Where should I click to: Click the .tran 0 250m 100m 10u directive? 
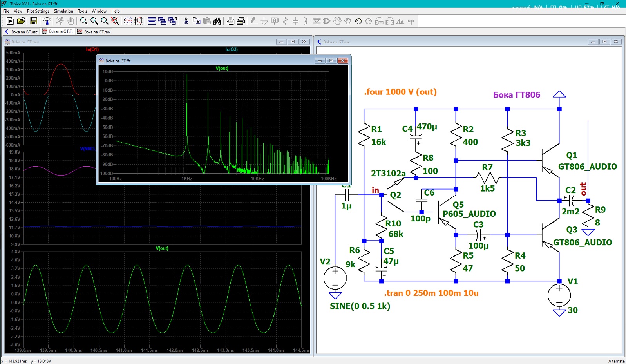click(431, 293)
